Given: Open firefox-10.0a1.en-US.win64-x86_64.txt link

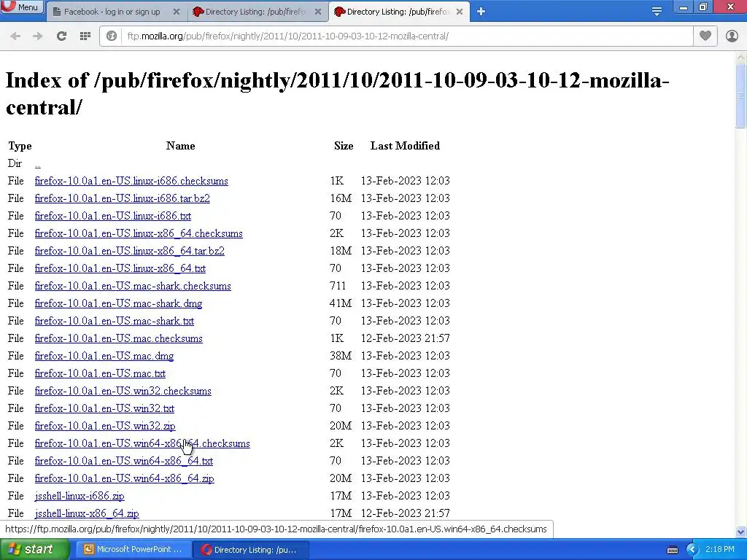Looking at the screenshot, I should coord(124,461).
